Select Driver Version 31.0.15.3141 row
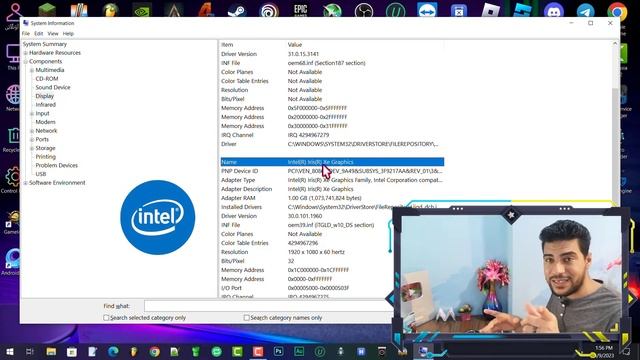This screenshot has height=360, width=640. click(x=332, y=54)
